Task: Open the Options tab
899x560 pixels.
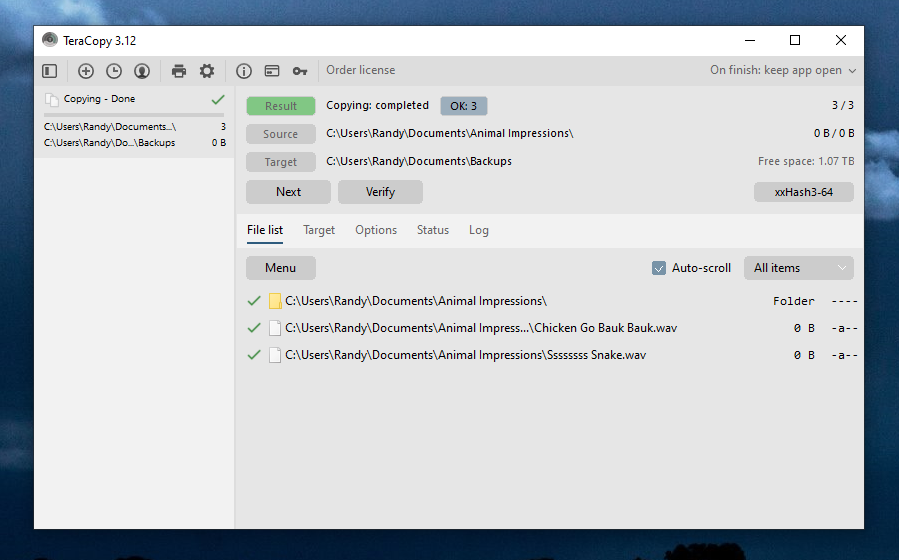Action: [x=376, y=230]
